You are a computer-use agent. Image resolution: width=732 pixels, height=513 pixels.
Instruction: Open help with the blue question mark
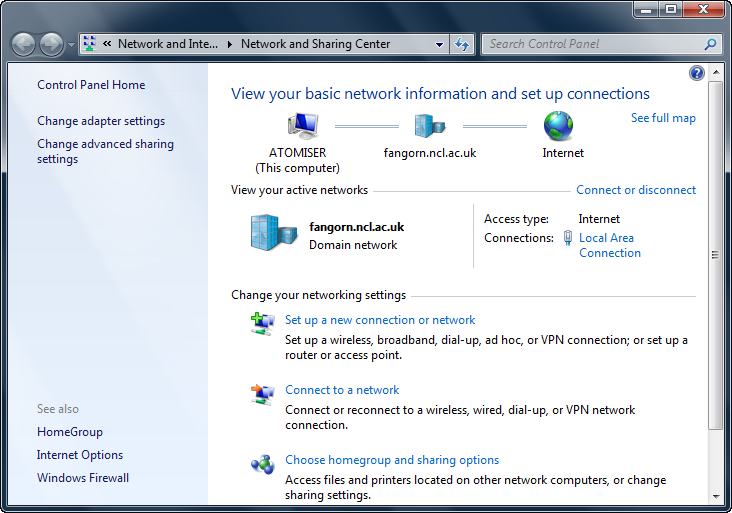[x=697, y=73]
